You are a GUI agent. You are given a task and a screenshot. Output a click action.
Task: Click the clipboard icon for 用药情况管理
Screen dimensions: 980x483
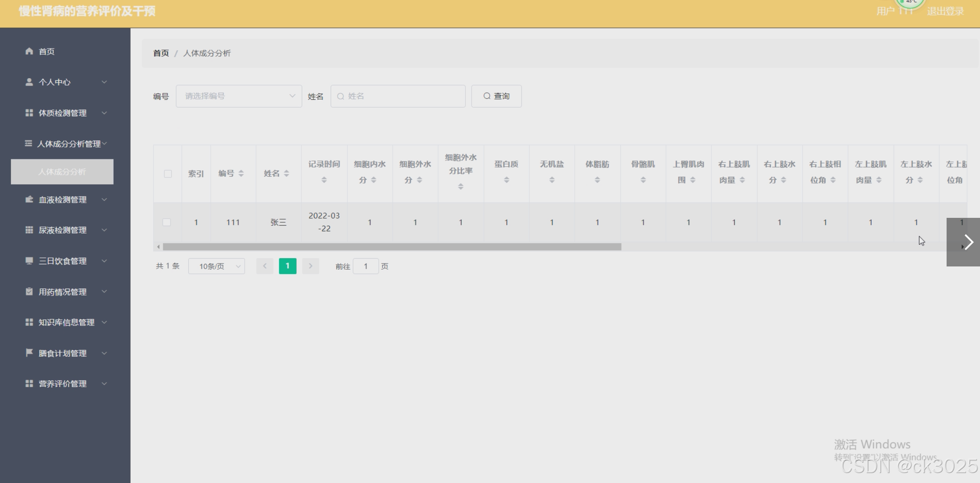tap(29, 292)
